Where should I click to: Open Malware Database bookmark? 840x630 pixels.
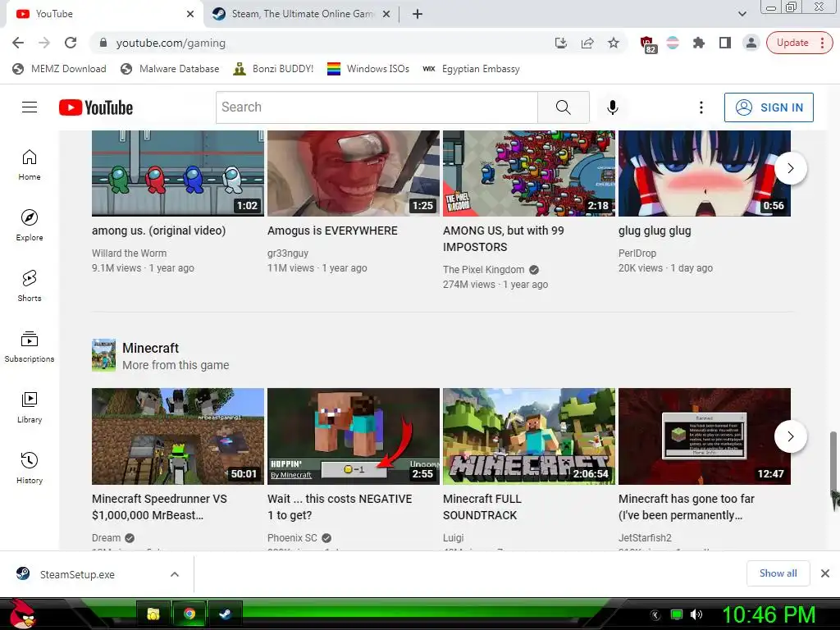pyautogui.click(x=171, y=69)
